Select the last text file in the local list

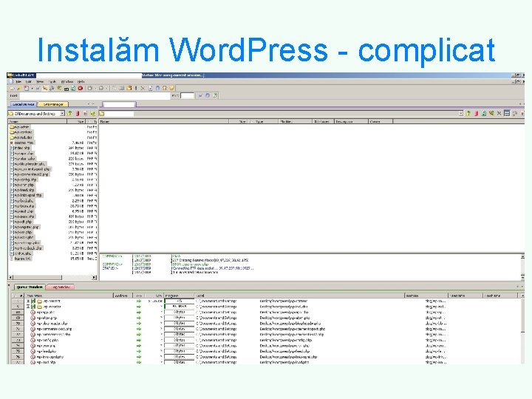(21, 259)
